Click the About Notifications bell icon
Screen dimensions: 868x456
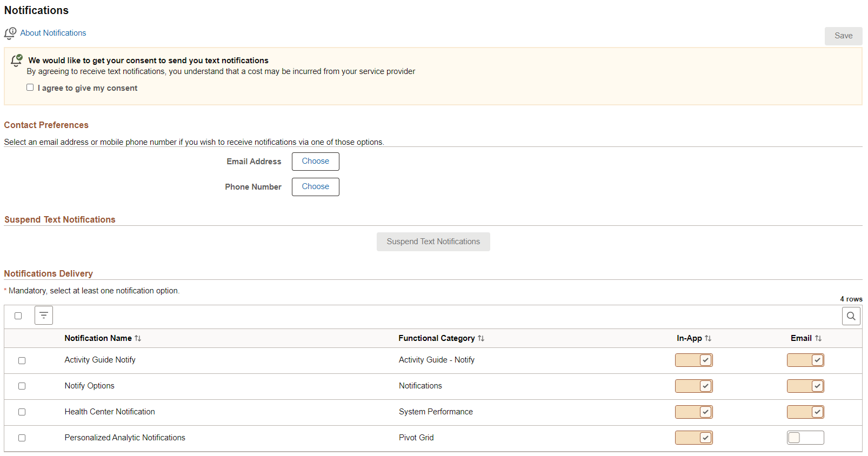coord(10,33)
